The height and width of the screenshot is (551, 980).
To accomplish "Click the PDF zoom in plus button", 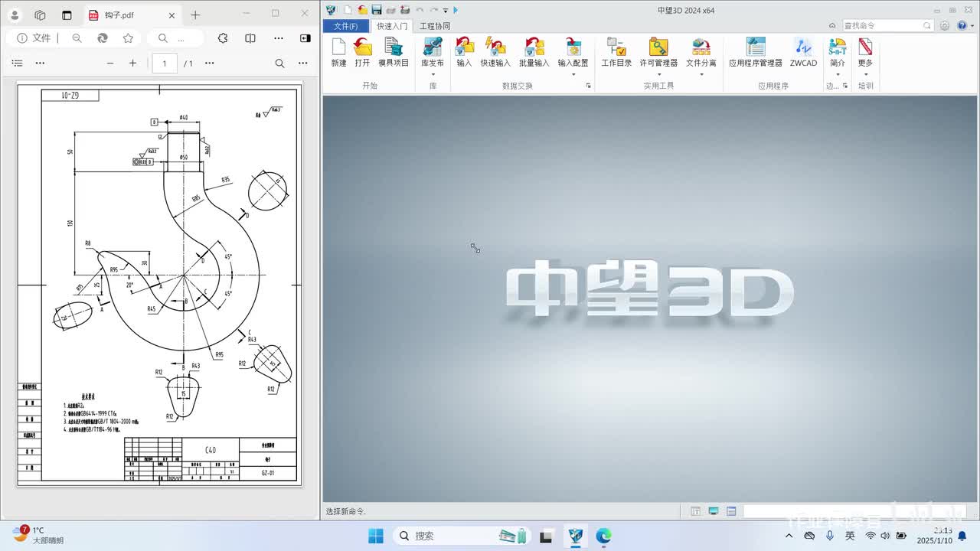I will coord(132,64).
